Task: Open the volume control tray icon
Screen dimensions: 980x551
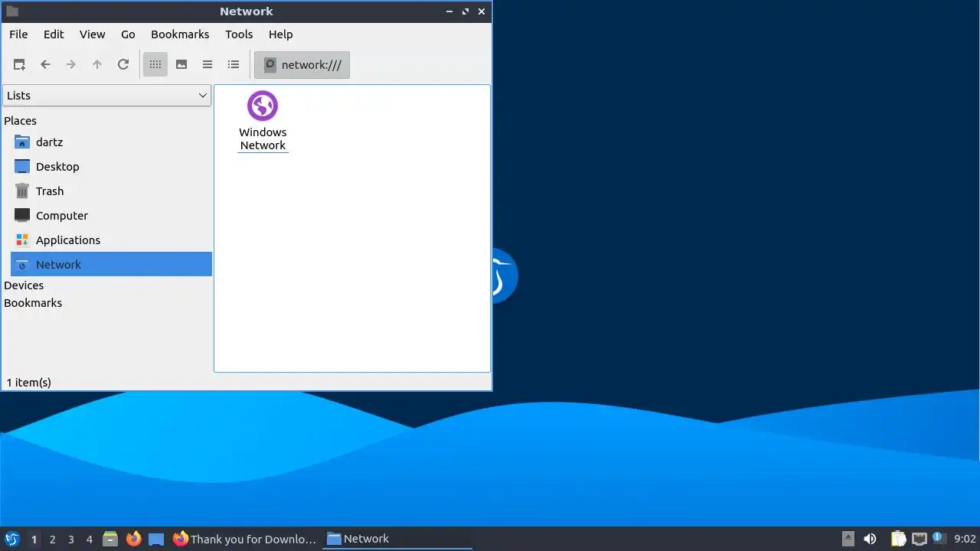Action: 870,539
